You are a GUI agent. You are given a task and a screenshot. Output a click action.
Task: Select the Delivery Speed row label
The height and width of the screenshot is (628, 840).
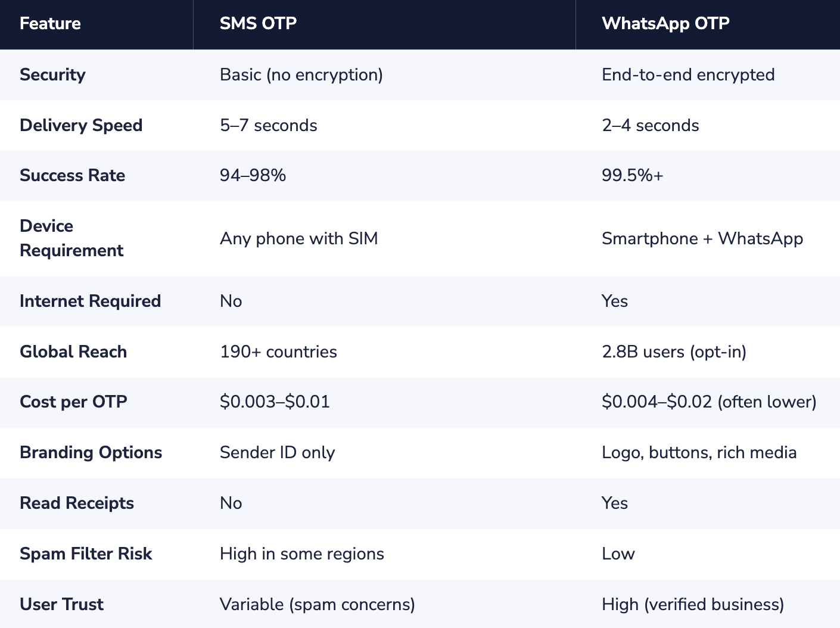point(81,126)
